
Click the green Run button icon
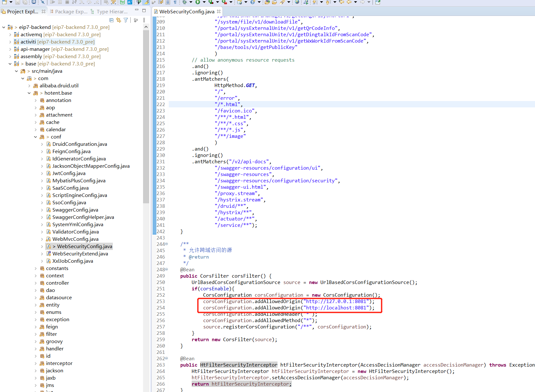(x=198, y=2)
